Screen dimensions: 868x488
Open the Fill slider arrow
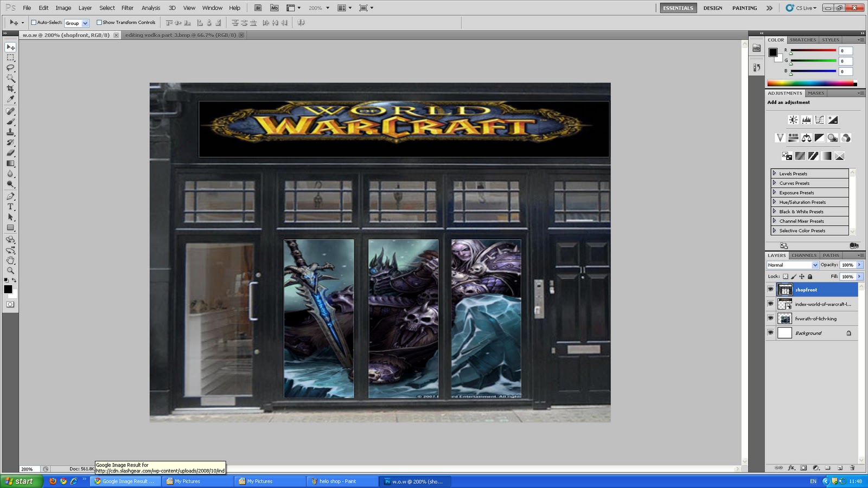point(859,277)
